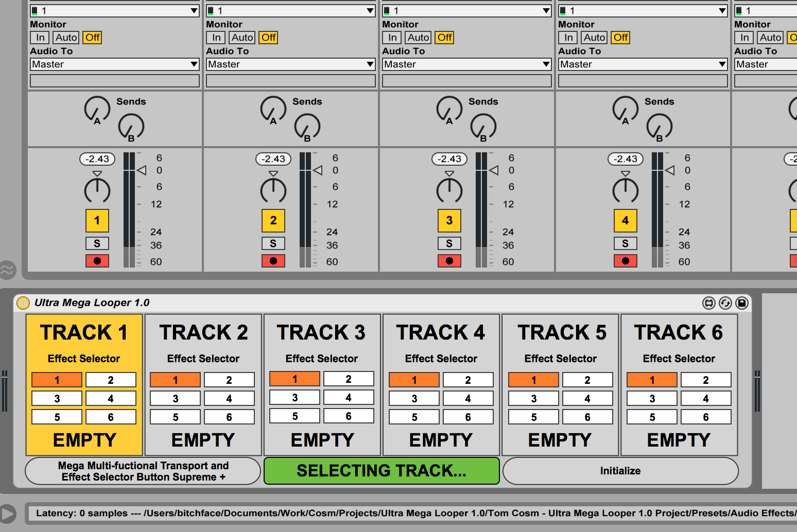Arm the first mixer track for recording

[97, 261]
